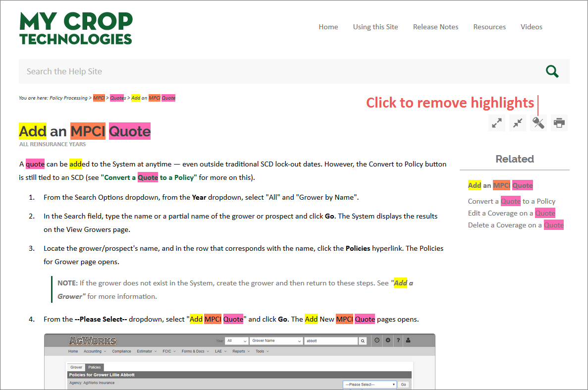588x390 pixels.
Task: Click the AgWorks search field containing "abbott"
Action: point(331,341)
